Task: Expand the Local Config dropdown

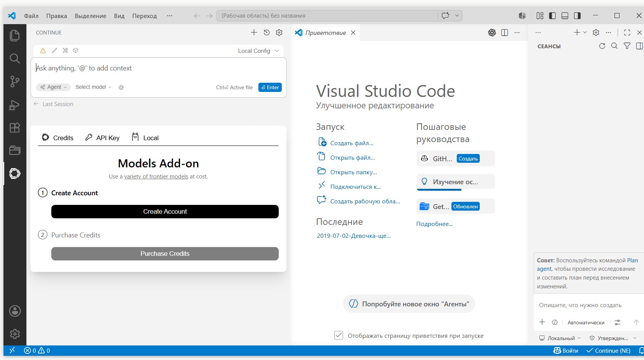Action: (258, 51)
